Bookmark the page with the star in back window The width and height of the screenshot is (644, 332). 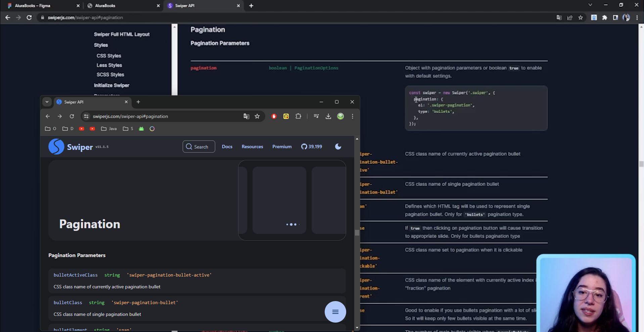pyautogui.click(x=581, y=17)
